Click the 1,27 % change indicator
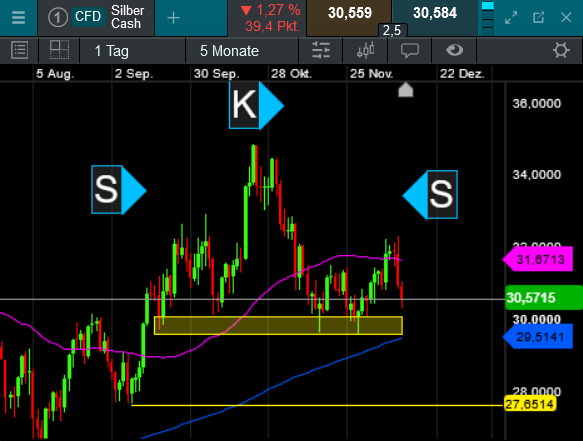The image size is (583, 441). (x=270, y=10)
